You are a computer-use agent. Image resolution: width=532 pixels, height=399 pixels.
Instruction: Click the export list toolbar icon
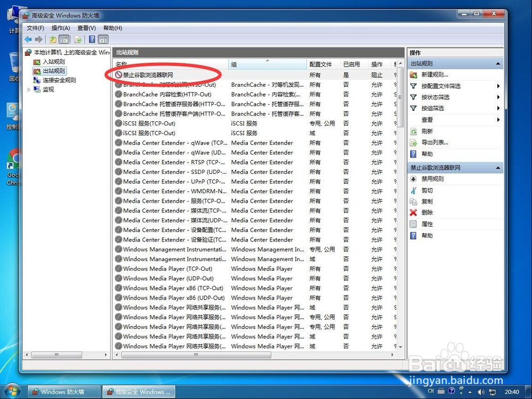click(x=78, y=39)
